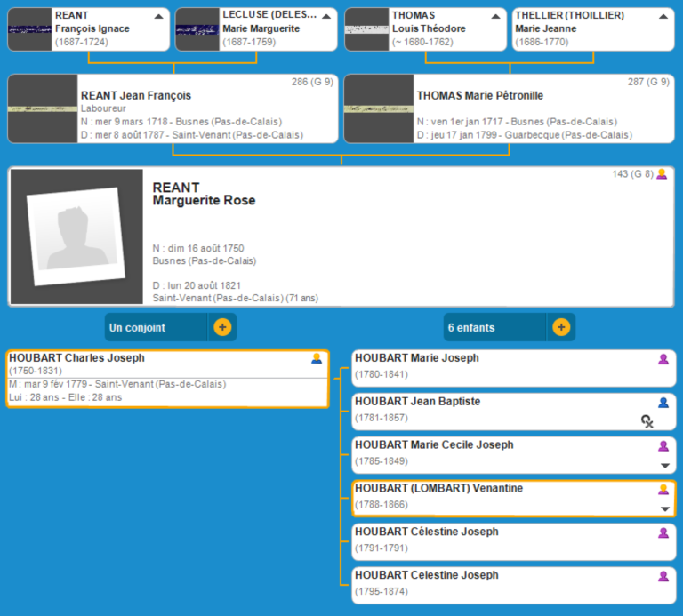
Task: Expand ancestors of THELLIER Marie Jeanne
Action: 663,16
